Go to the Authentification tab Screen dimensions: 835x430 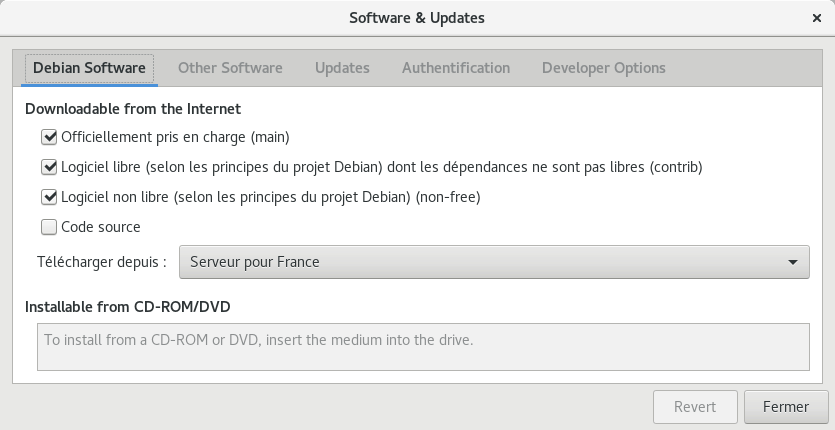pos(456,68)
